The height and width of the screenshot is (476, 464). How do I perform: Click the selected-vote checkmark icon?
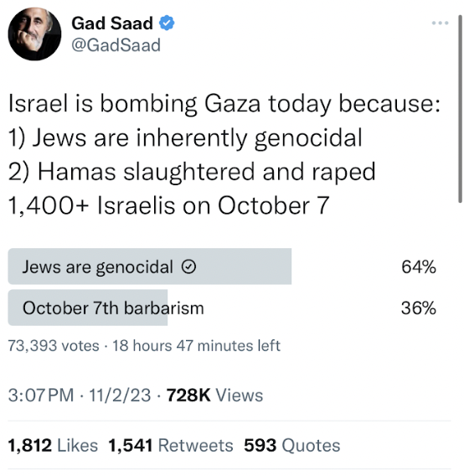coord(188,267)
